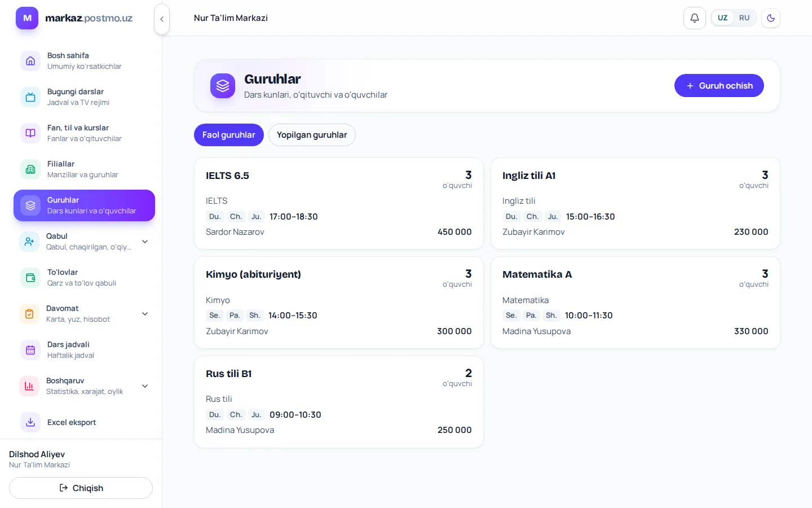
Task: Click the Excel eksport download icon
Action: point(30,422)
